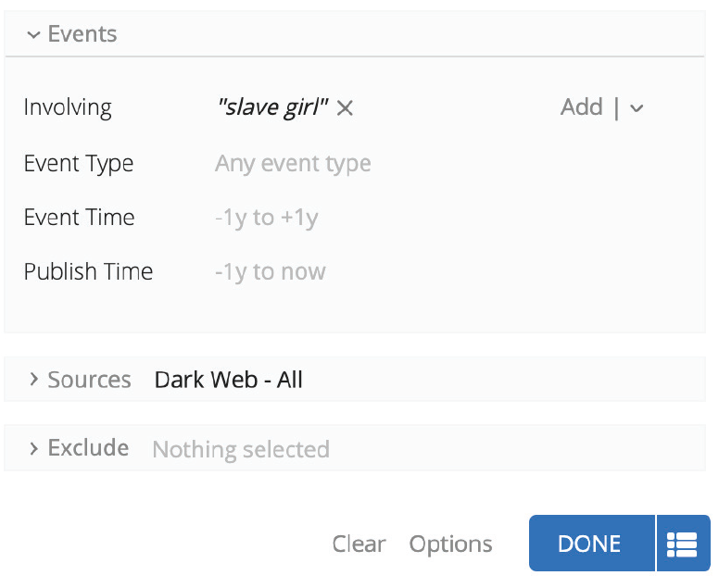This screenshot has width=719, height=588.
Task: Click the Sources section title
Action: [x=90, y=380]
